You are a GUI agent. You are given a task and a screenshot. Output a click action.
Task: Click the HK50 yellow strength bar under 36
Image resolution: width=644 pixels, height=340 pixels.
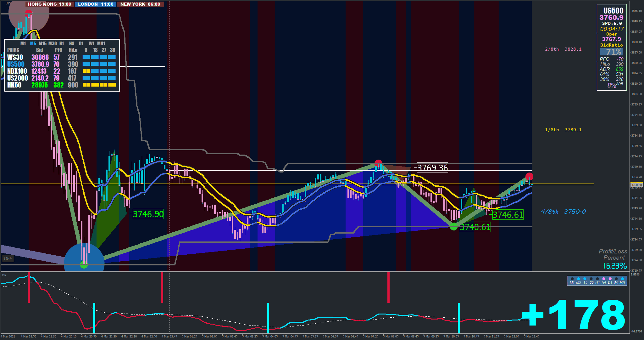point(112,85)
